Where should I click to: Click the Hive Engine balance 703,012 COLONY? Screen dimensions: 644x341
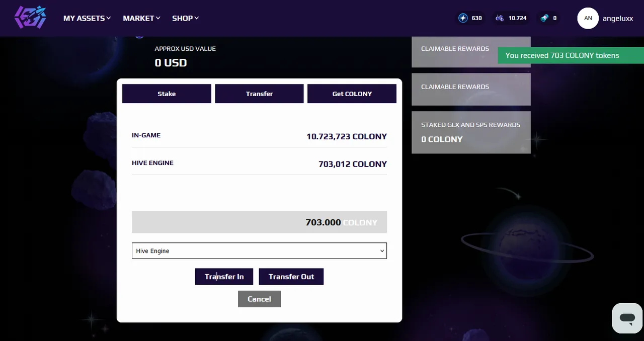coord(353,164)
